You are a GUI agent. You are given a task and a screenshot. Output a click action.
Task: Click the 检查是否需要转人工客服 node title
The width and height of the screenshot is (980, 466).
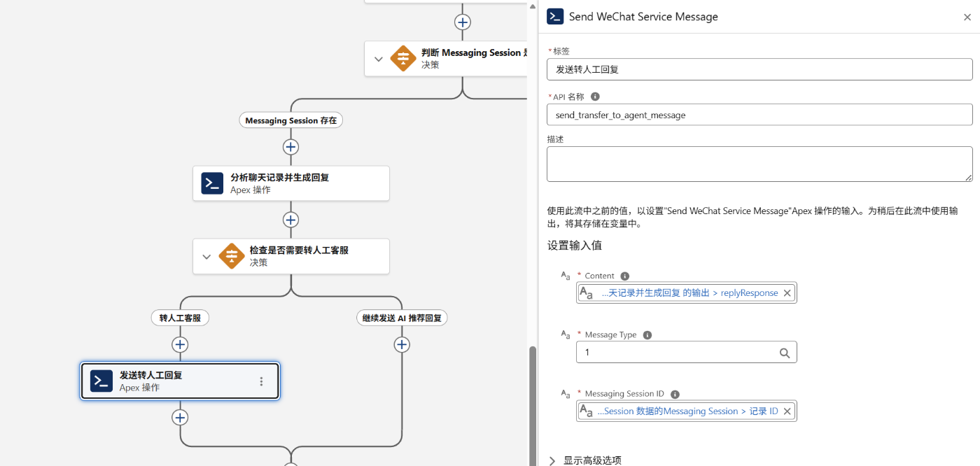[x=299, y=250]
